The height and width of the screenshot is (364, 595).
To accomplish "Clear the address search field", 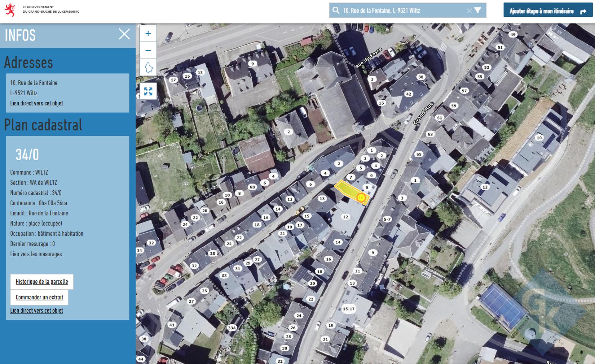I will [469, 11].
